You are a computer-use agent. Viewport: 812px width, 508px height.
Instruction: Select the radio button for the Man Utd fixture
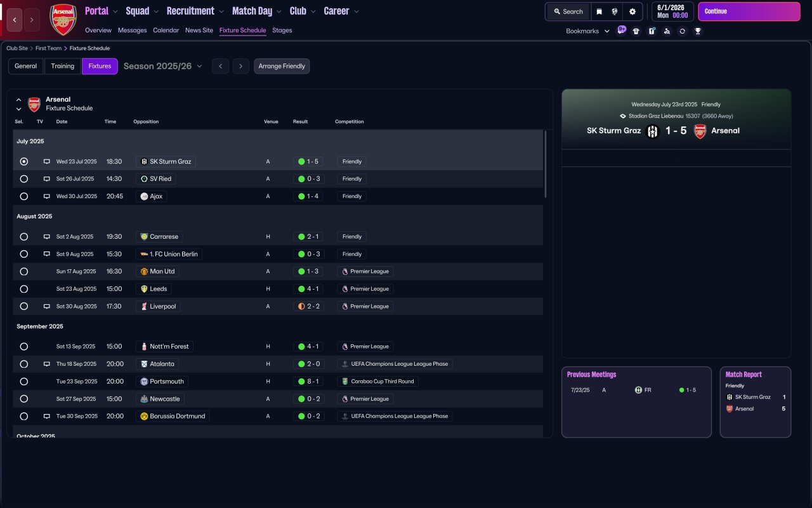click(24, 272)
